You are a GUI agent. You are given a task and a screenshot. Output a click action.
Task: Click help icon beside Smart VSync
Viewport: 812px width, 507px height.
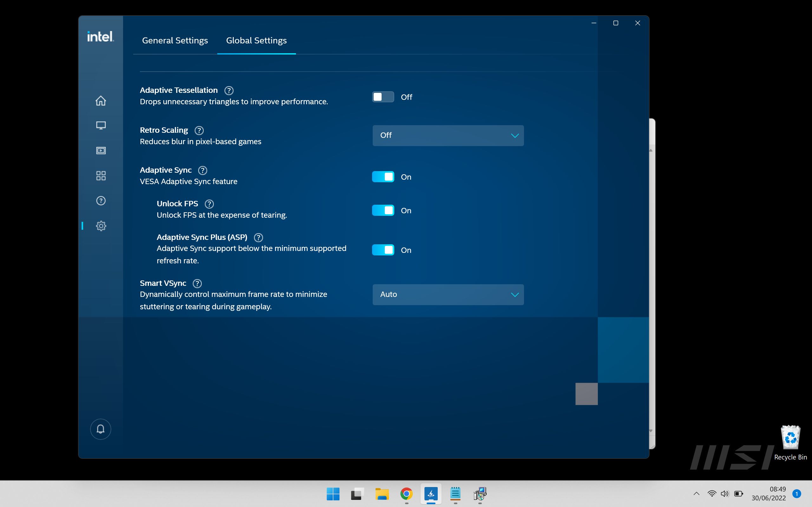[x=197, y=283]
